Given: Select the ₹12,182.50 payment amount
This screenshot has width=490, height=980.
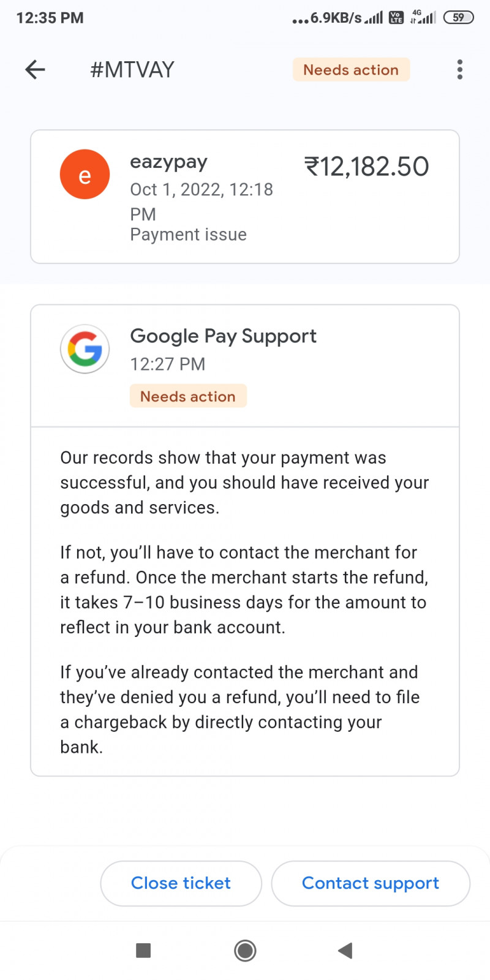Looking at the screenshot, I should (366, 167).
